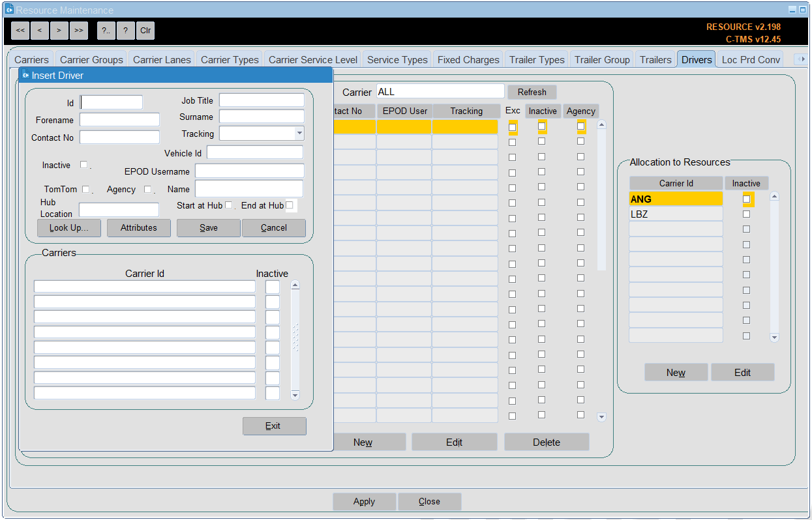Check the Inactive box for carrier LBZ

coord(746,214)
